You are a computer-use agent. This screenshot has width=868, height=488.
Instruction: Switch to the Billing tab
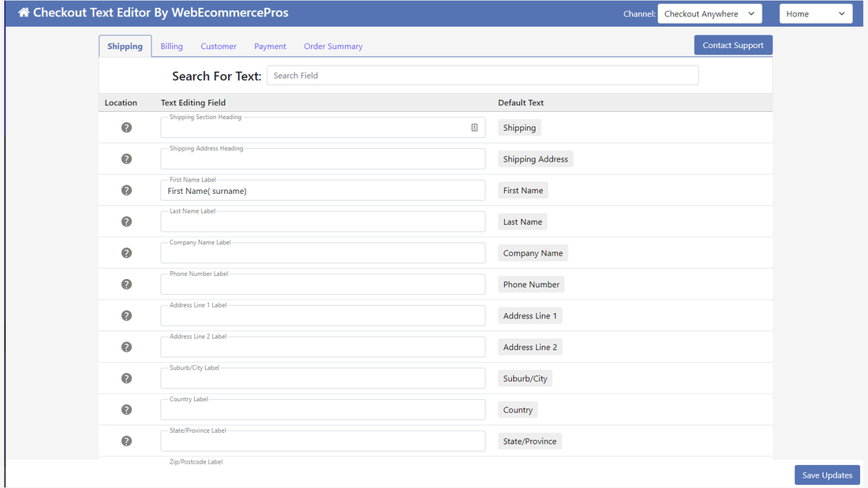171,47
